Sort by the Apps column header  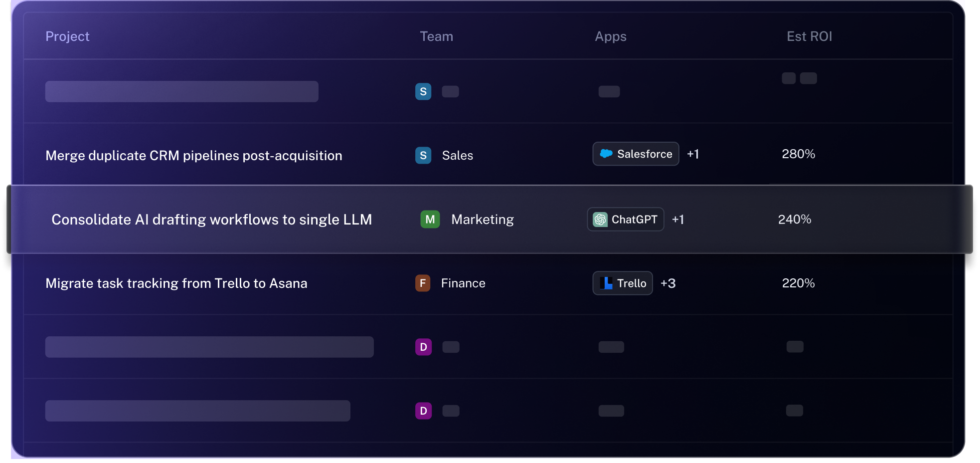pos(611,36)
